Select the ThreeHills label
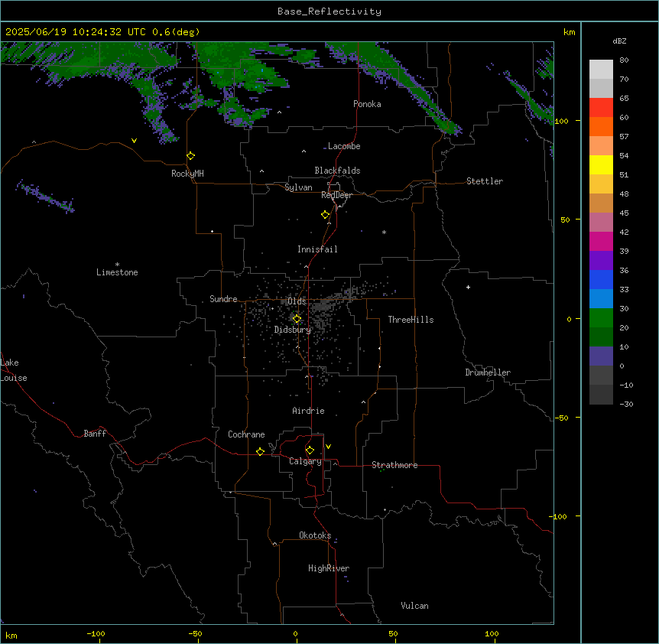Screen dimensions: 659x644 (x=411, y=320)
